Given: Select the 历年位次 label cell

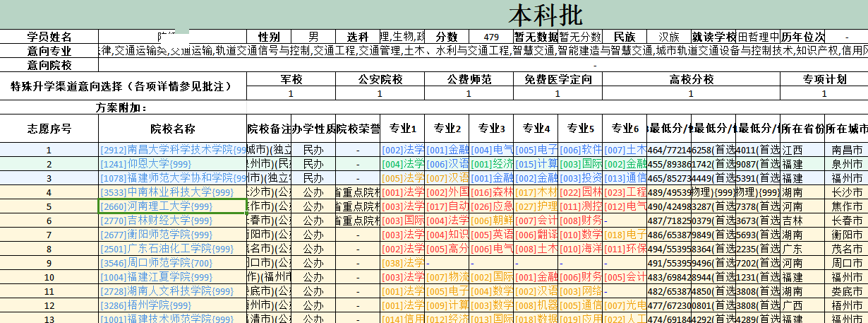Looking at the screenshot, I should point(802,37).
